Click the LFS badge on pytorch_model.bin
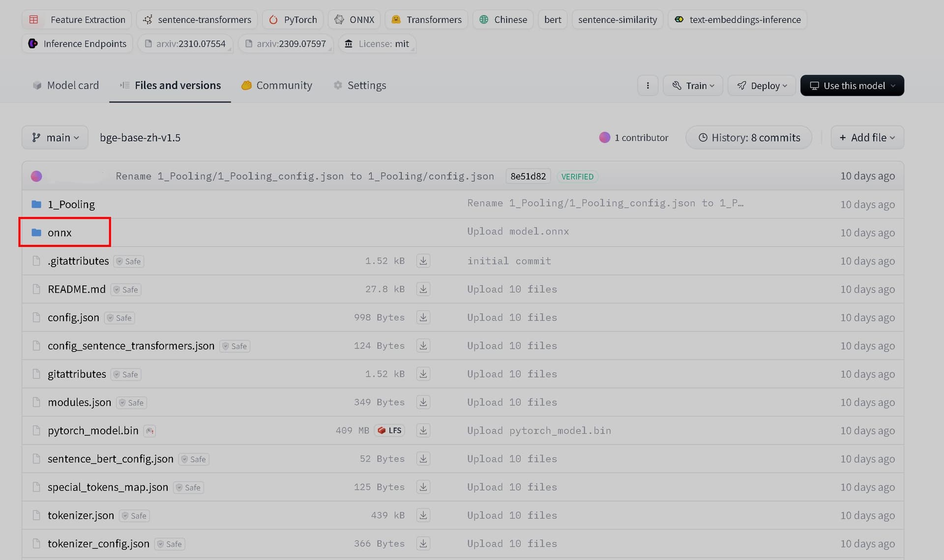 pyautogui.click(x=390, y=430)
